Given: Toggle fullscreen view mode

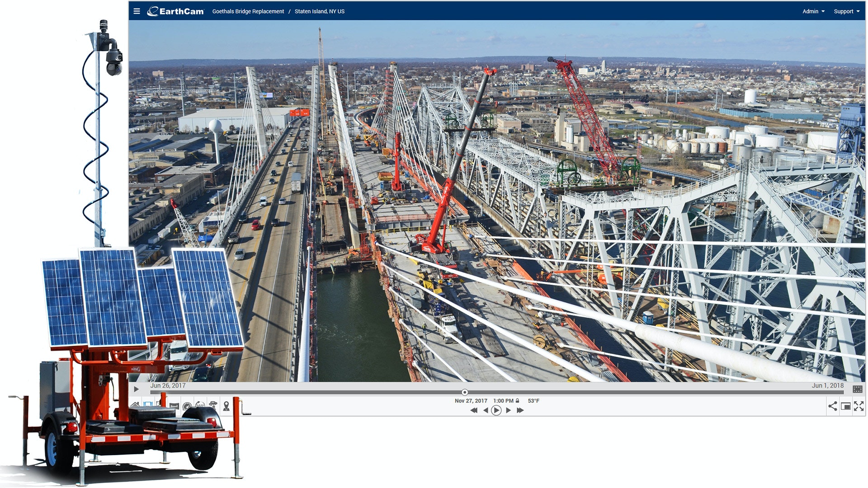Looking at the screenshot, I should click(859, 406).
